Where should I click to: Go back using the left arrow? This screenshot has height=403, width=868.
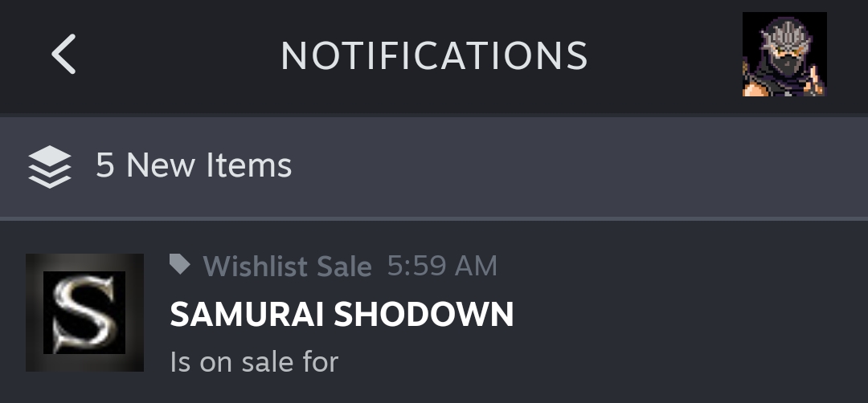point(63,55)
